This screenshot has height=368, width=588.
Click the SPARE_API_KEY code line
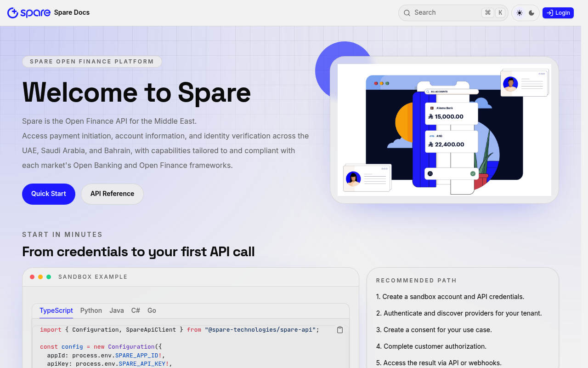point(110,364)
